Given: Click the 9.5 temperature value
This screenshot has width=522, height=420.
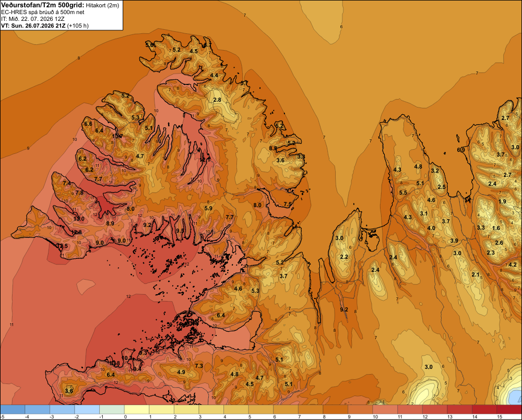Looking at the screenshot, I should click(180, 231).
